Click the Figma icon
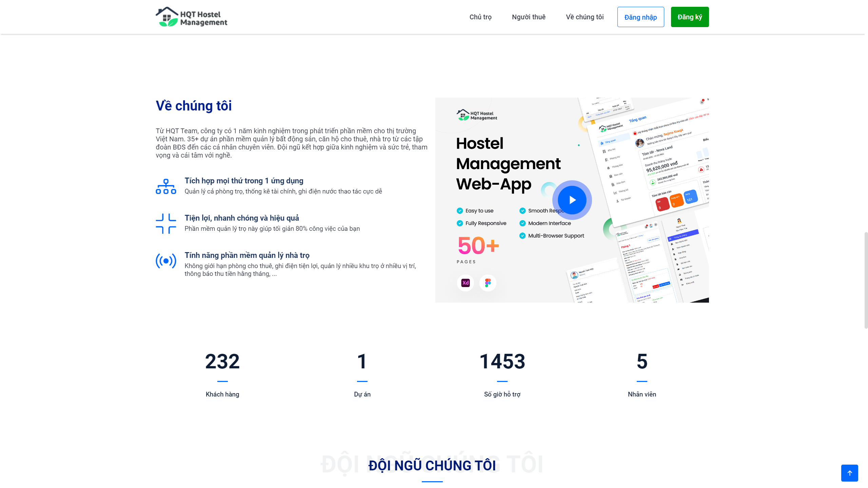Screen dimensions: 868x488 pos(488,283)
